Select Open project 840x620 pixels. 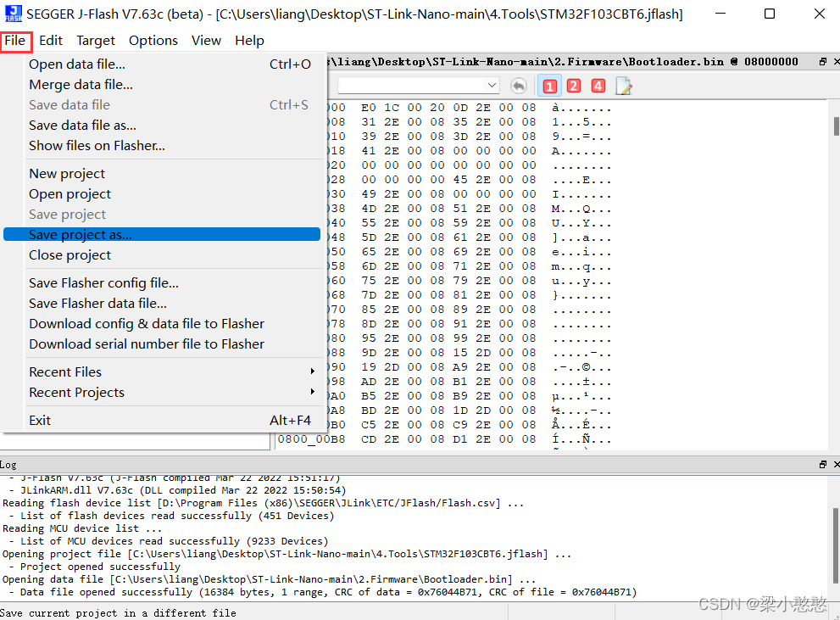162,194
